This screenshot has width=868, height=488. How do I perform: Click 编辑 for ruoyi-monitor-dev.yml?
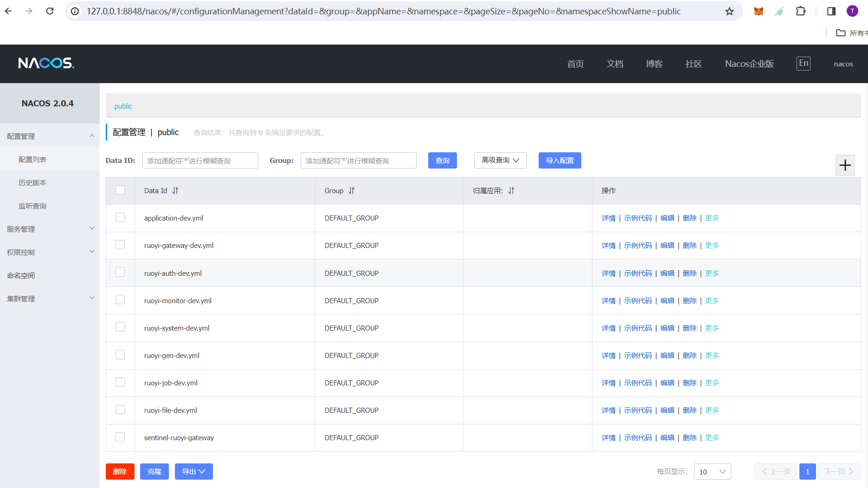coord(667,301)
